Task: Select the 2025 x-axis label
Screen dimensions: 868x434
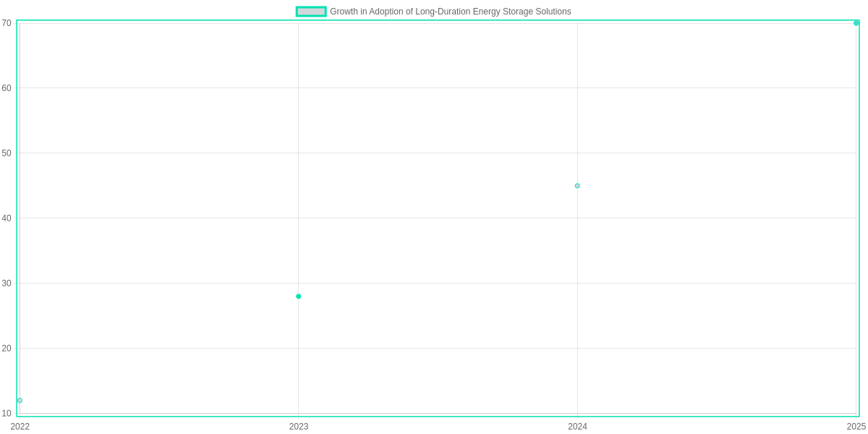Action: pyautogui.click(x=857, y=427)
